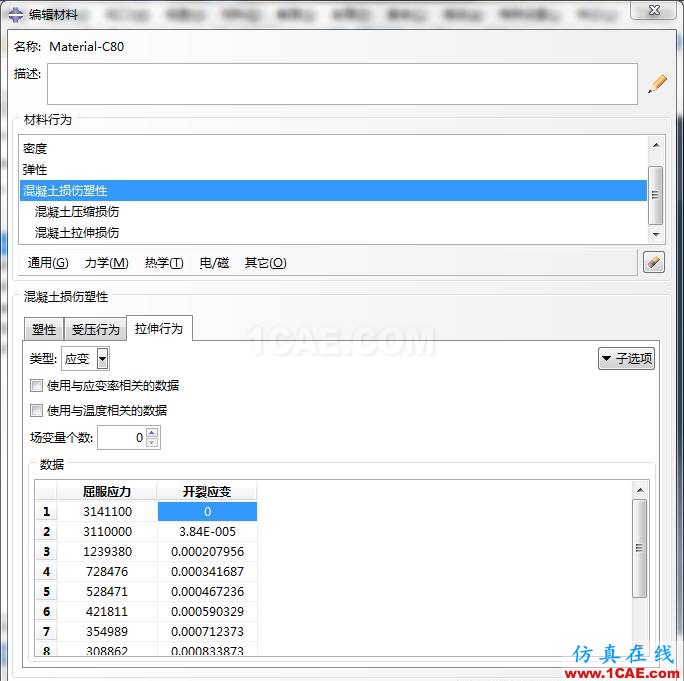Click row header number 1

[46, 511]
